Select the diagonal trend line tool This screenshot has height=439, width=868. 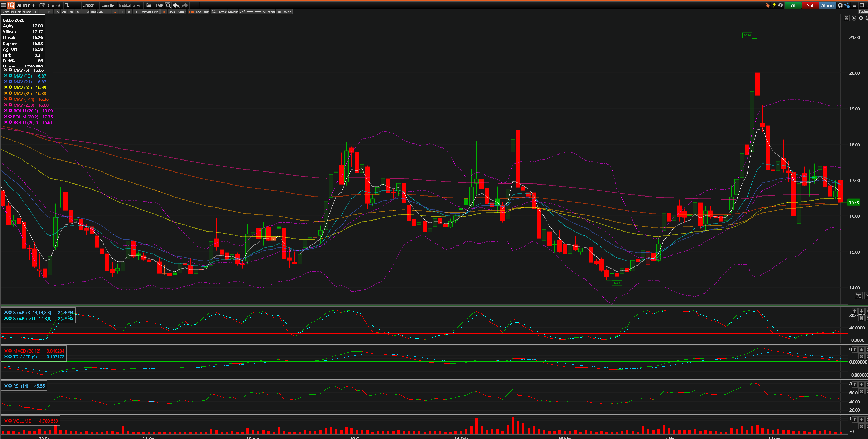click(242, 12)
